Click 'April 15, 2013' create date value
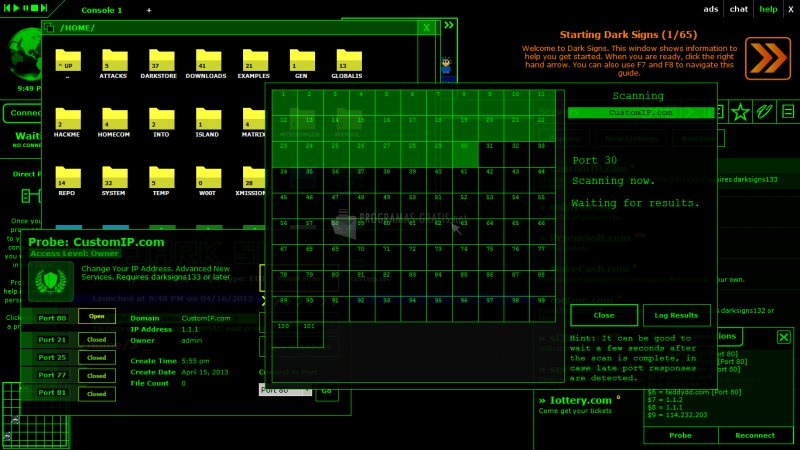 point(205,372)
